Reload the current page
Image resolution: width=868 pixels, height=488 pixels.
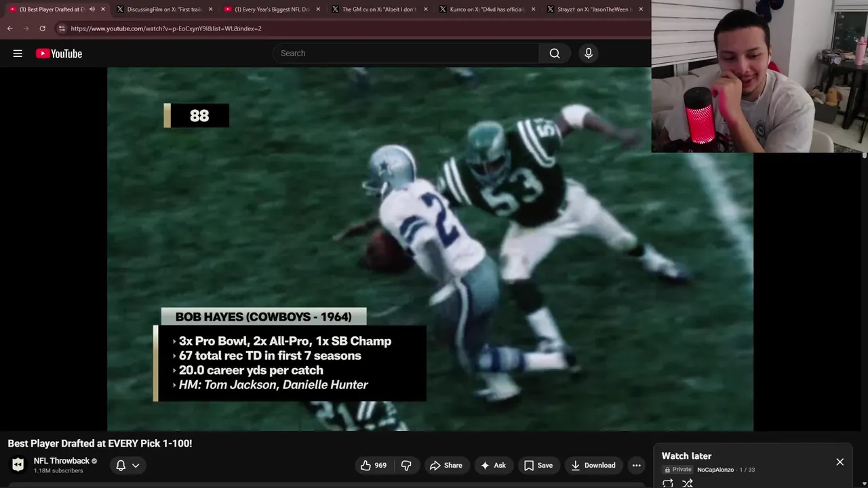coord(42,28)
